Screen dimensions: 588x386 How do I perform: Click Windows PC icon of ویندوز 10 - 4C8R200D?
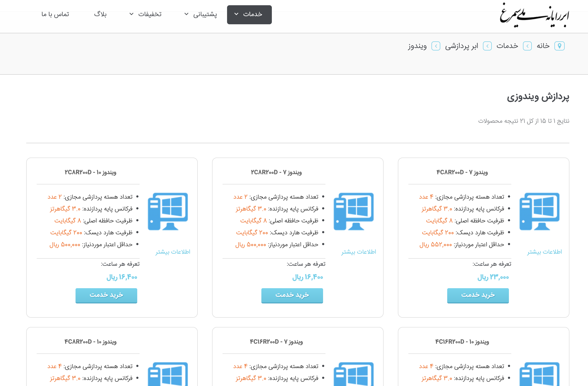pos(168,374)
